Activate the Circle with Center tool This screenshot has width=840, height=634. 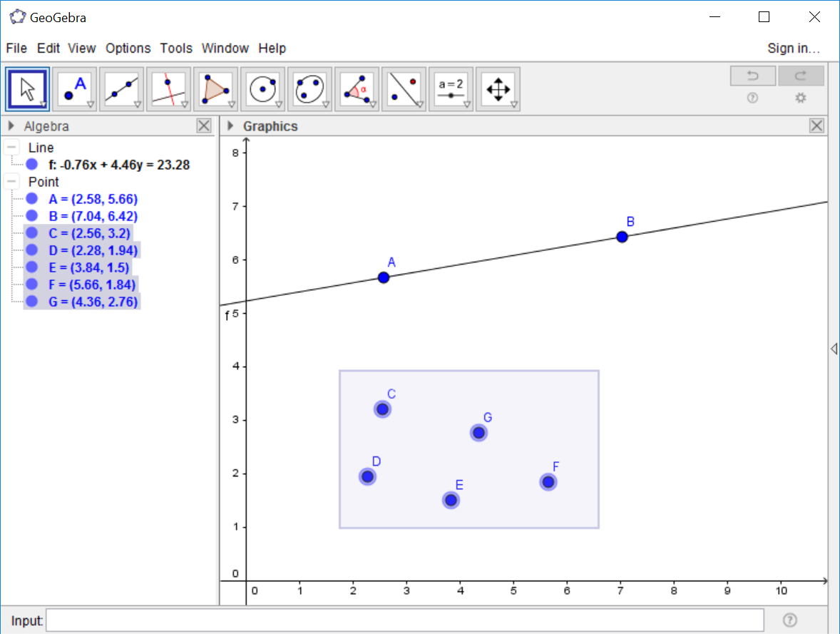(x=263, y=88)
